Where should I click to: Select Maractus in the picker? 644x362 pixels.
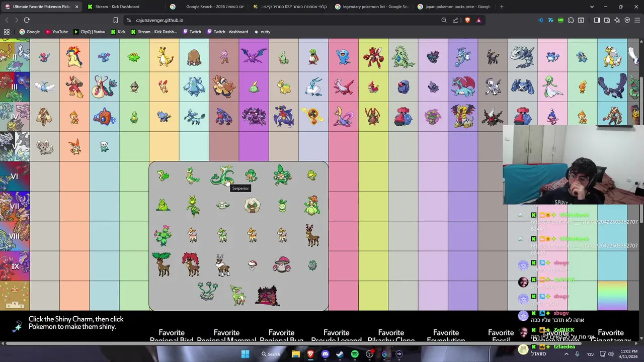click(x=163, y=235)
